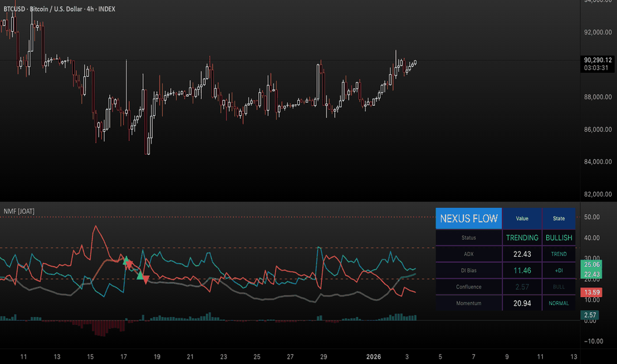Click the green 25.06 axis value label
Screen dimensions: 617x364
click(x=591, y=265)
